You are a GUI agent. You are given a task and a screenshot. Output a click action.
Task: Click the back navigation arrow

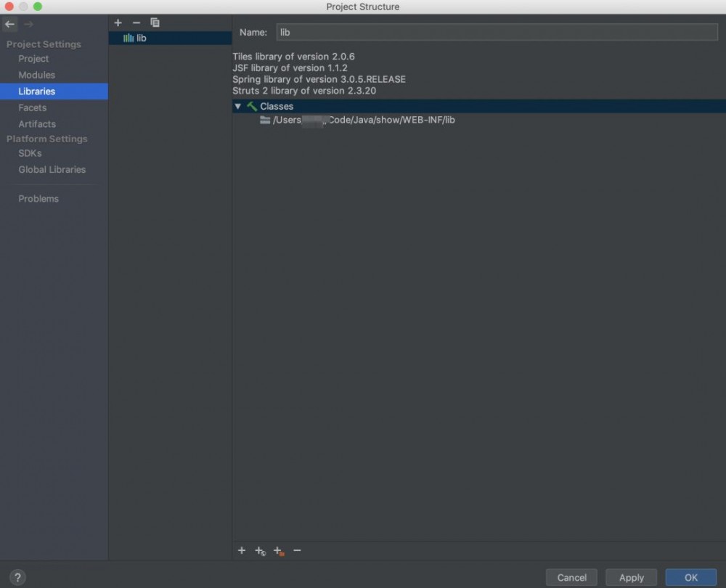click(x=9, y=24)
